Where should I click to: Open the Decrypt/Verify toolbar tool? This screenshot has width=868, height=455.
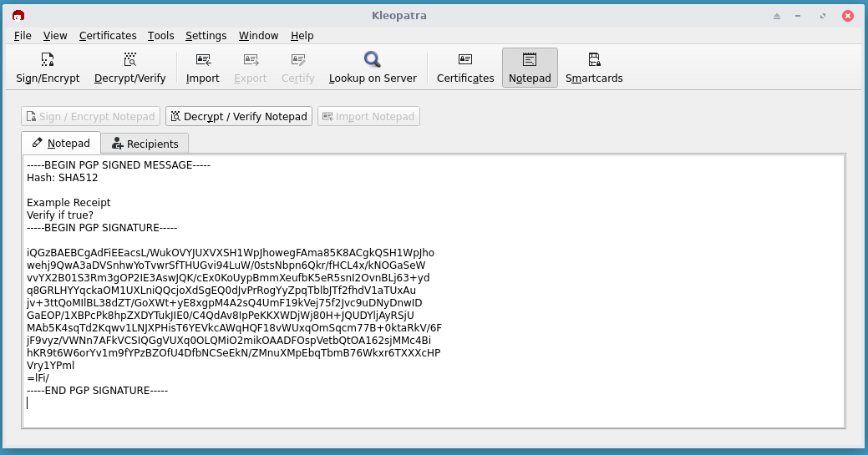pyautogui.click(x=130, y=68)
